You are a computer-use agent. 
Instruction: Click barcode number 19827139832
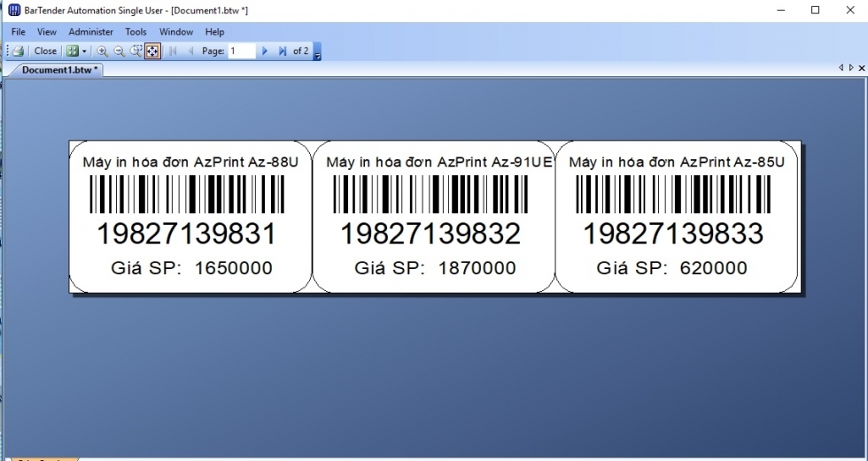pyautogui.click(x=430, y=234)
